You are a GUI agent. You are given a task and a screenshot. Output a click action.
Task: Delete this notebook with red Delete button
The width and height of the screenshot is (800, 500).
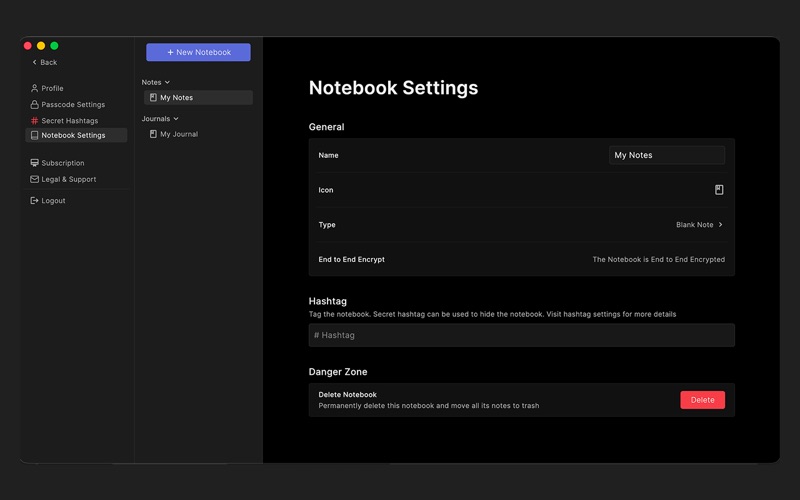[702, 400]
